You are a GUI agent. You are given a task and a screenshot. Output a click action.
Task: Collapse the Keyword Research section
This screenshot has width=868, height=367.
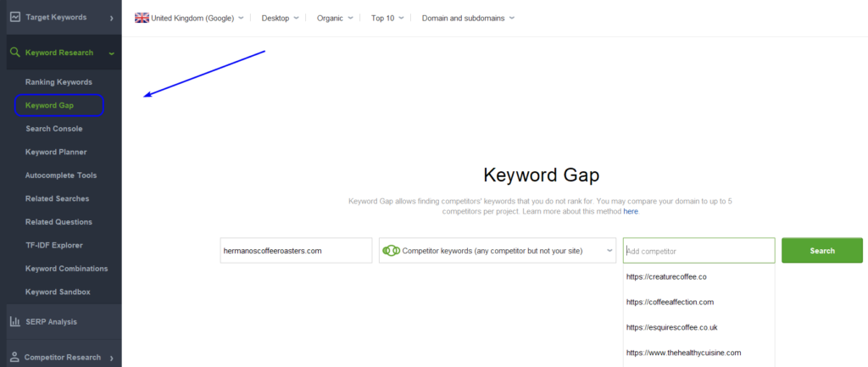(112, 53)
